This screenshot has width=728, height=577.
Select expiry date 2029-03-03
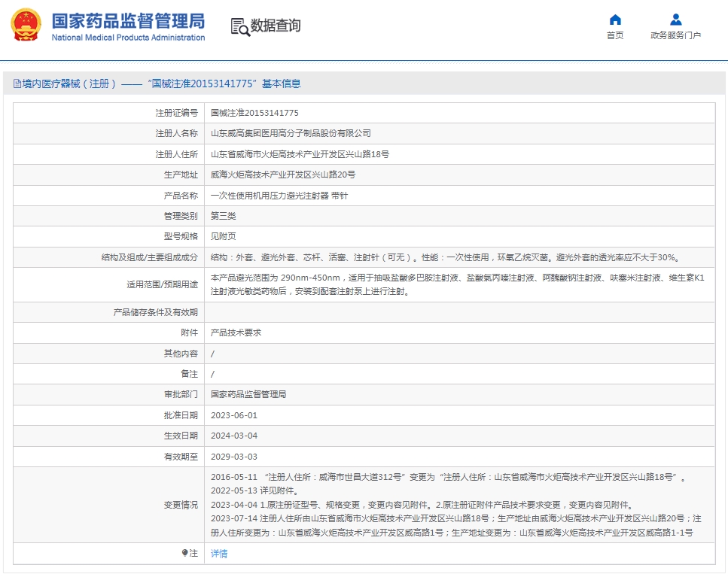(234, 457)
